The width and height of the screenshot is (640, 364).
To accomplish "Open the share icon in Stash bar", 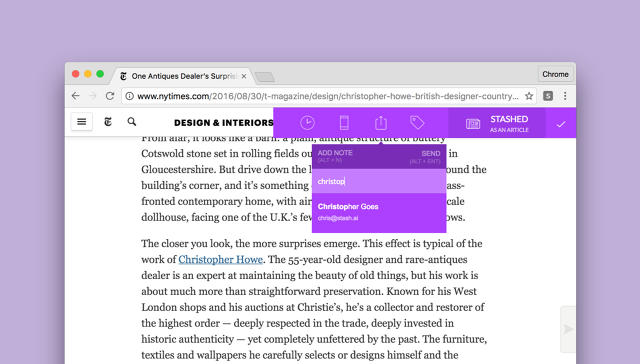I will (x=381, y=122).
